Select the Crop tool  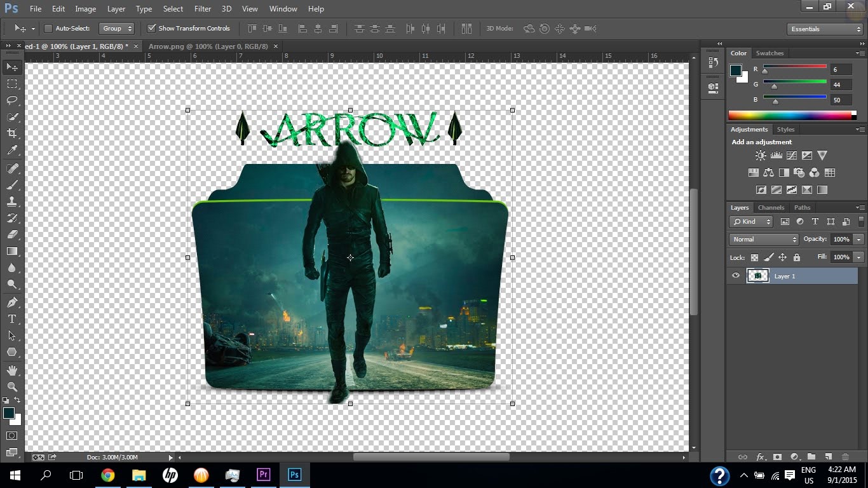(12, 133)
